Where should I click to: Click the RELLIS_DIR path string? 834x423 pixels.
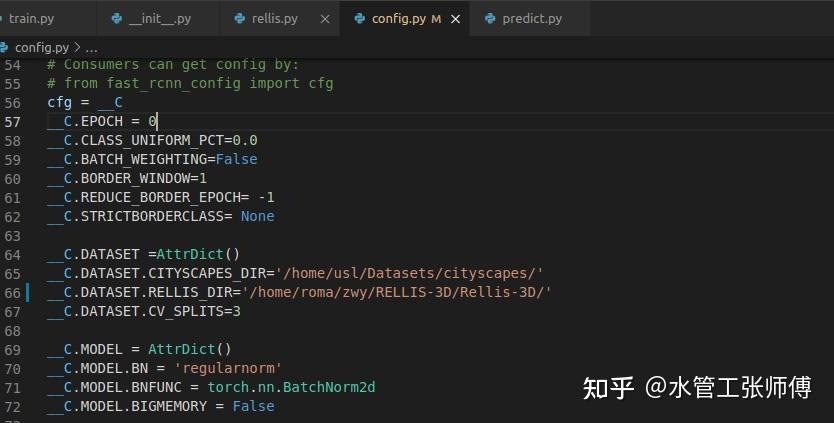[x=398, y=292]
